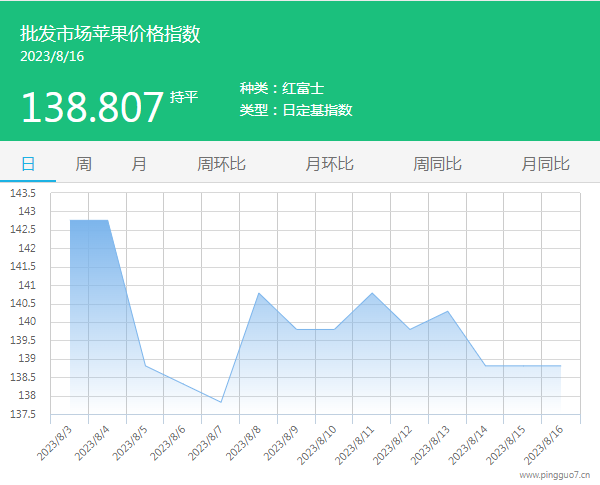Select the 周同比 tab
The height and width of the screenshot is (485, 600).
click(x=437, y=164)
